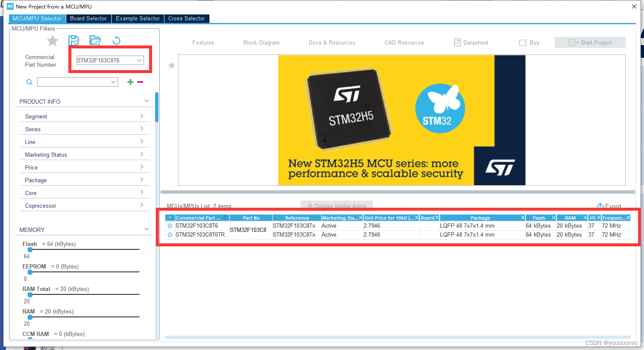Close the New Project window

tap(634, 6)
